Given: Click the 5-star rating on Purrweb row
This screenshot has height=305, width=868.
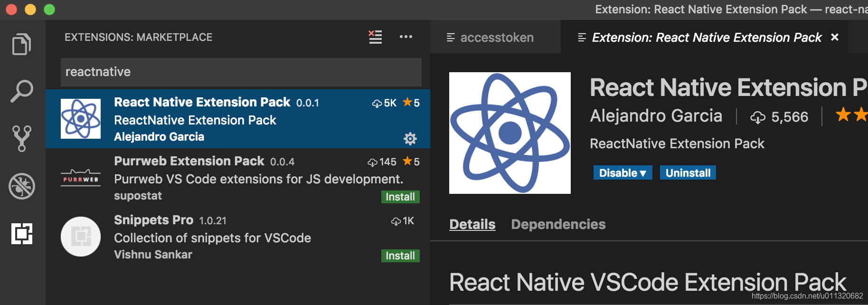Looking at the screenshot, I should click(x=411, y=162).
